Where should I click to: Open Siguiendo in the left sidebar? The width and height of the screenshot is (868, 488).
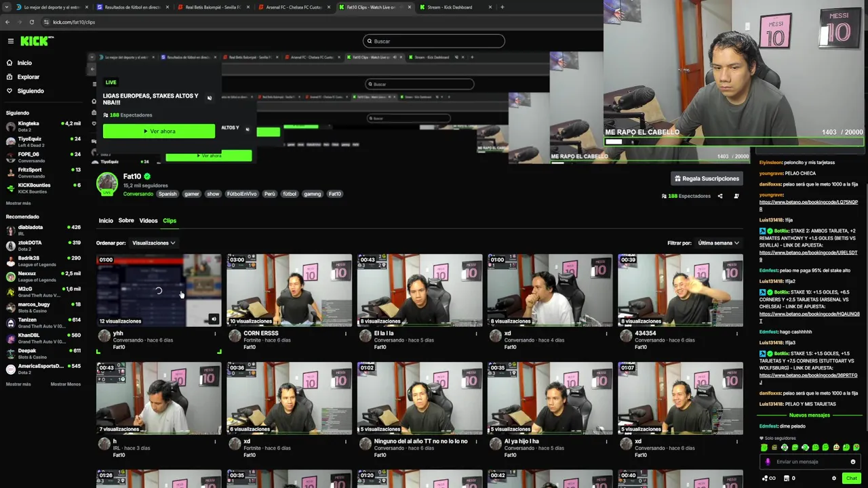pos(25,91)
